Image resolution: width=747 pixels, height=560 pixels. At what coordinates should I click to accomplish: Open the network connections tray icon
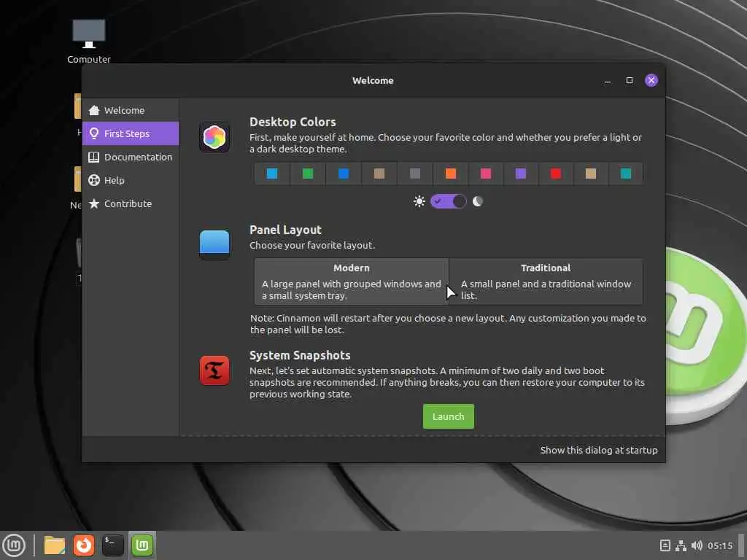click(x=681, y=545)
